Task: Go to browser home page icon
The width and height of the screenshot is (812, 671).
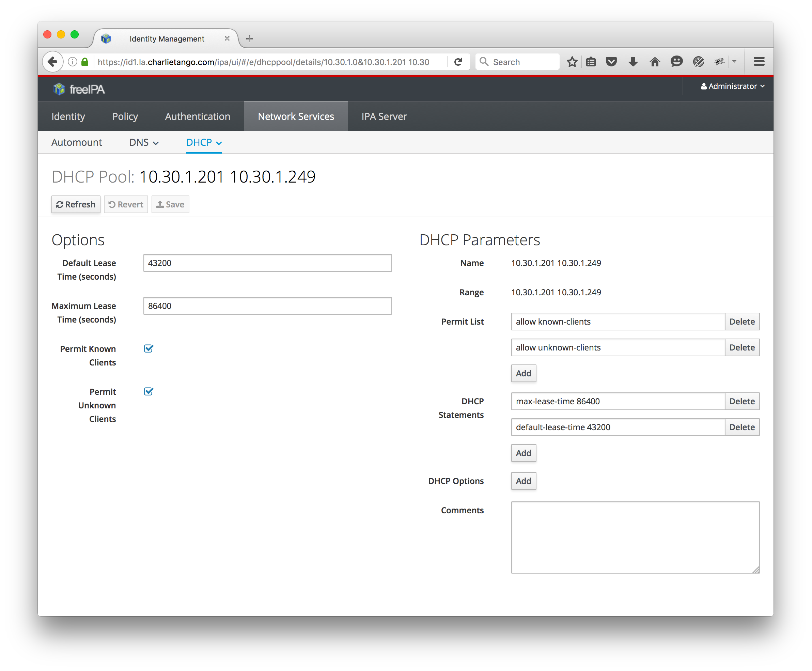Action: pos(655,62)
